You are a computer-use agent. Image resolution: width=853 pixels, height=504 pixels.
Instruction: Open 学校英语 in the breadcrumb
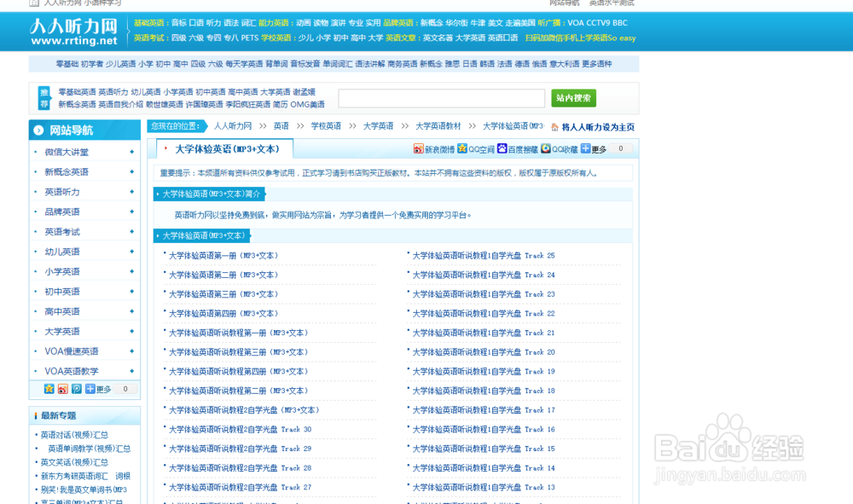326,126
